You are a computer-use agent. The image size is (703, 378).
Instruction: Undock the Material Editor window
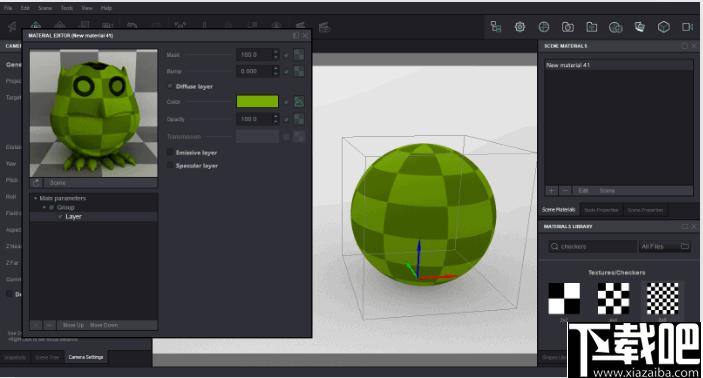pyautogui.click(x=296, y=35)
